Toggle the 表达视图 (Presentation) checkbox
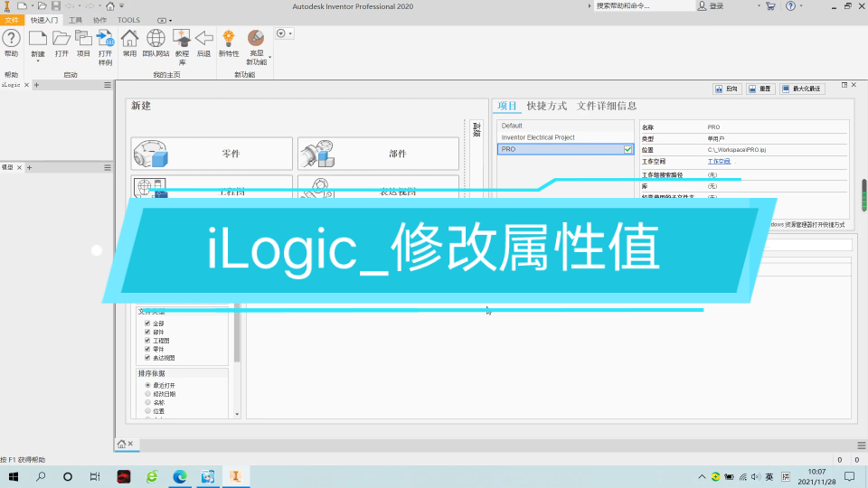 click(147, 358)
